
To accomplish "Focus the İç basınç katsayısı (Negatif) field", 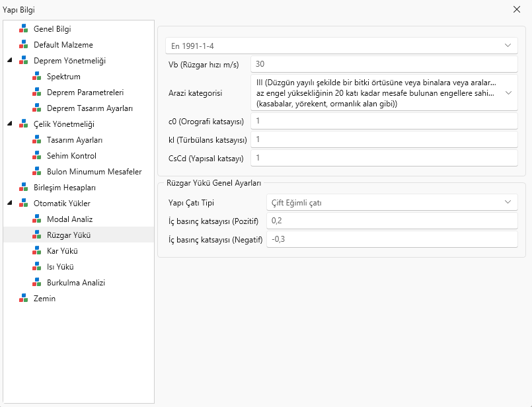I will [x=392, y=239].
